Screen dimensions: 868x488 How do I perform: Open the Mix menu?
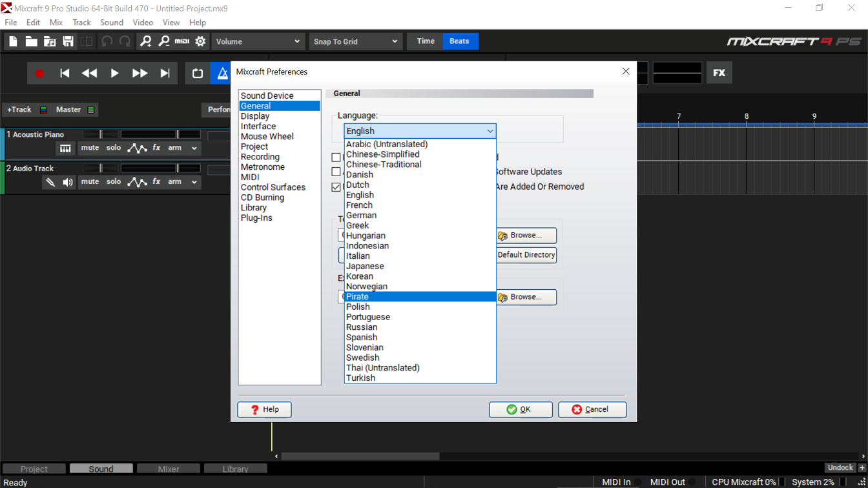pyautogui.click(x=56, y=23)
